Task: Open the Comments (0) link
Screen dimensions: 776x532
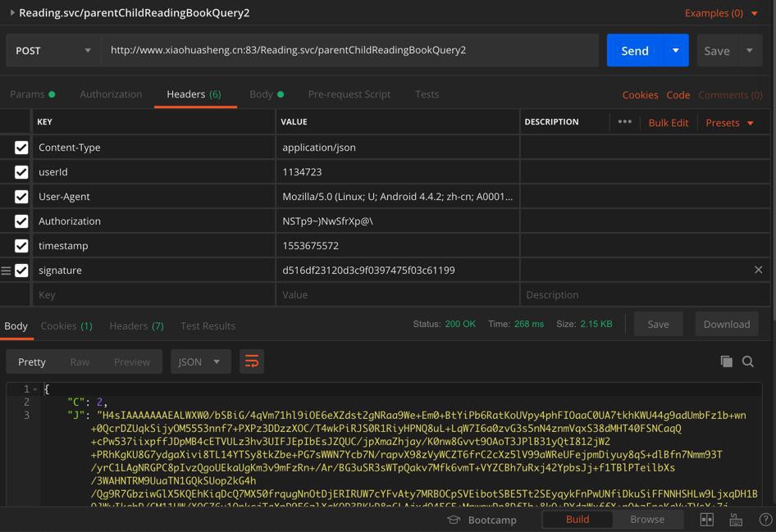Action: [x=730, y=95]
